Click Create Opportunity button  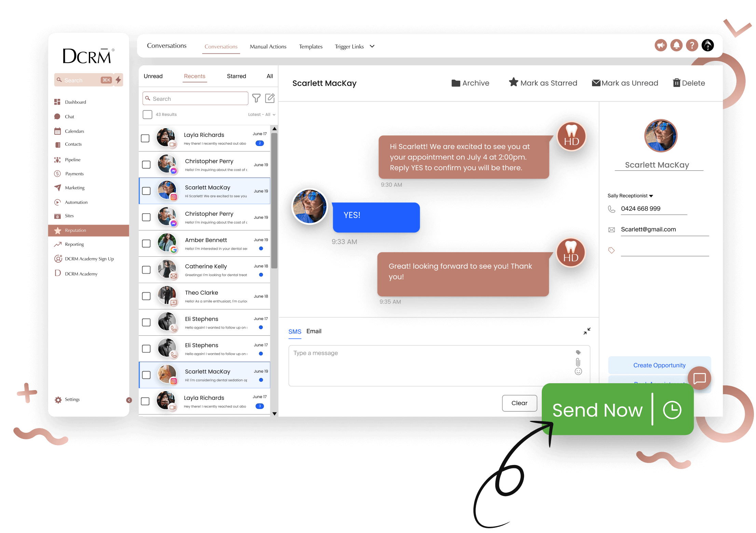click(659, 364)
